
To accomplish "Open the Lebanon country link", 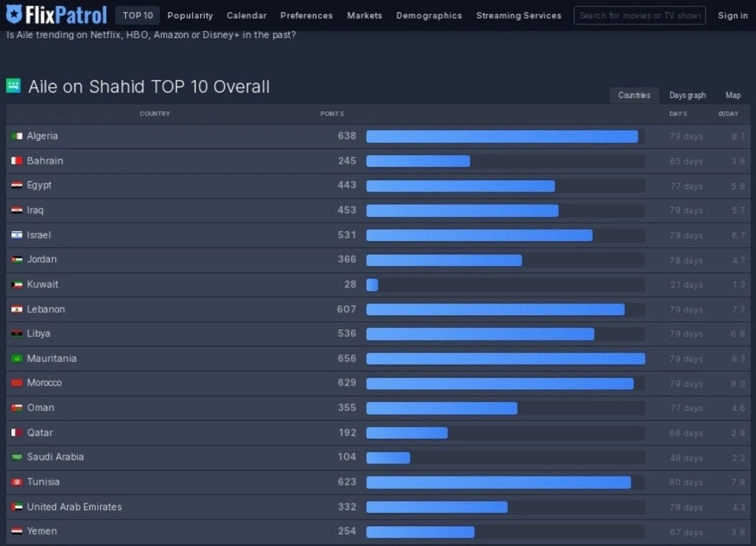I will pos(46,309).
